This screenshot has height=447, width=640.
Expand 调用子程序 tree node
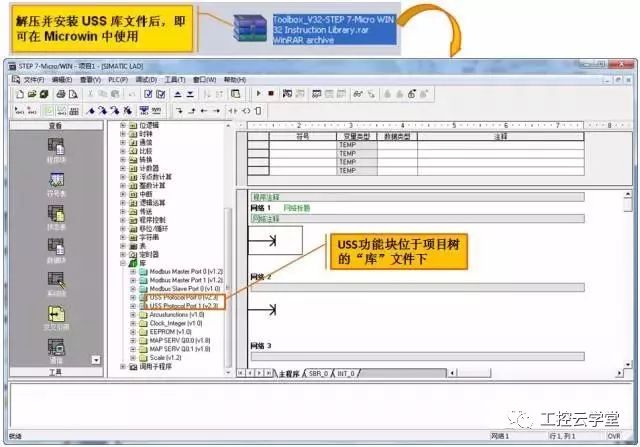click(123, 367)
